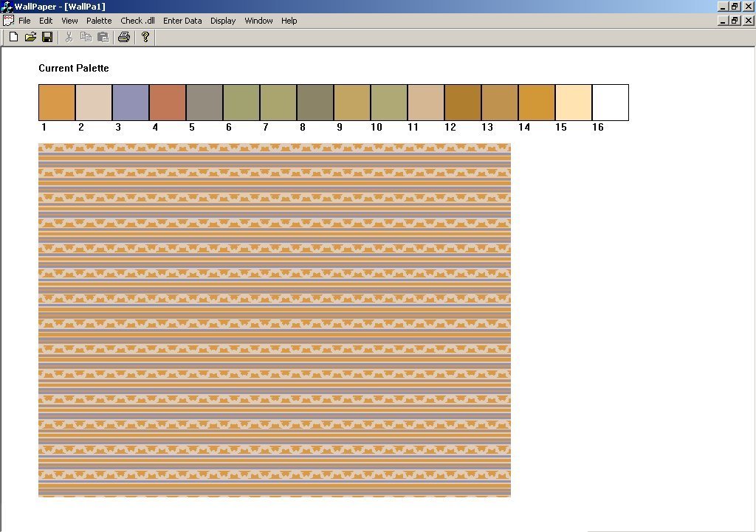Click the Help question mark icon

pyautogui.click(x=145, y=37)
